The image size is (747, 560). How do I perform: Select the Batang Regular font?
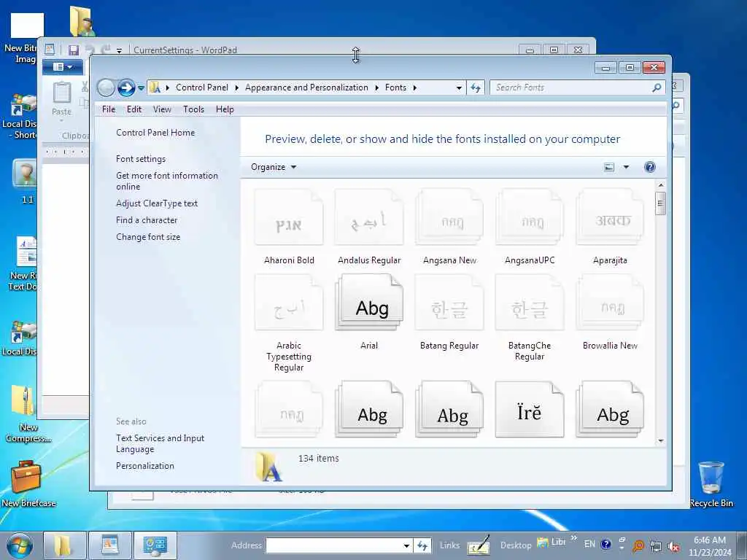[449, 312]
